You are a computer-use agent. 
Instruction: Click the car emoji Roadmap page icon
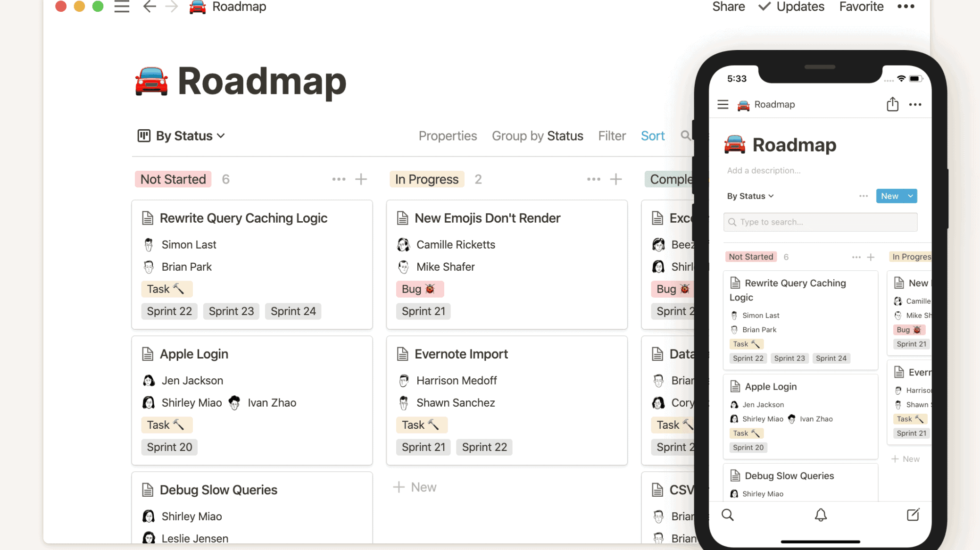(x=198, y=7)
